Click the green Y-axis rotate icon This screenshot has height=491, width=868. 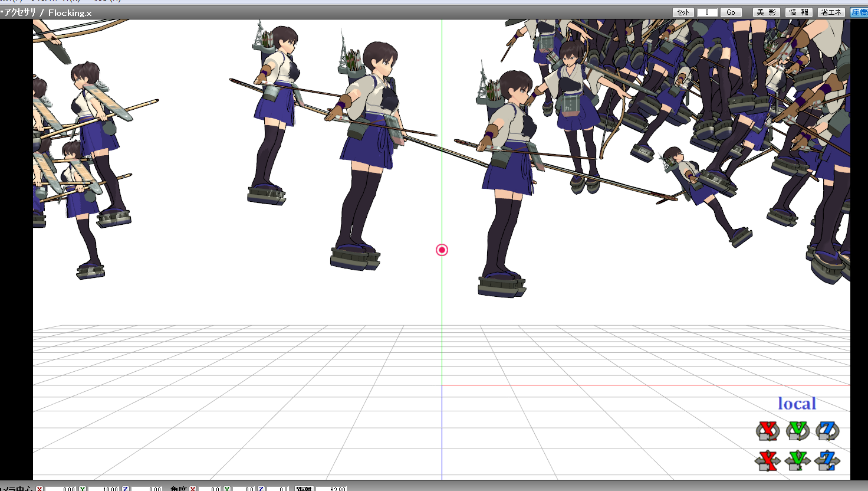798,431
